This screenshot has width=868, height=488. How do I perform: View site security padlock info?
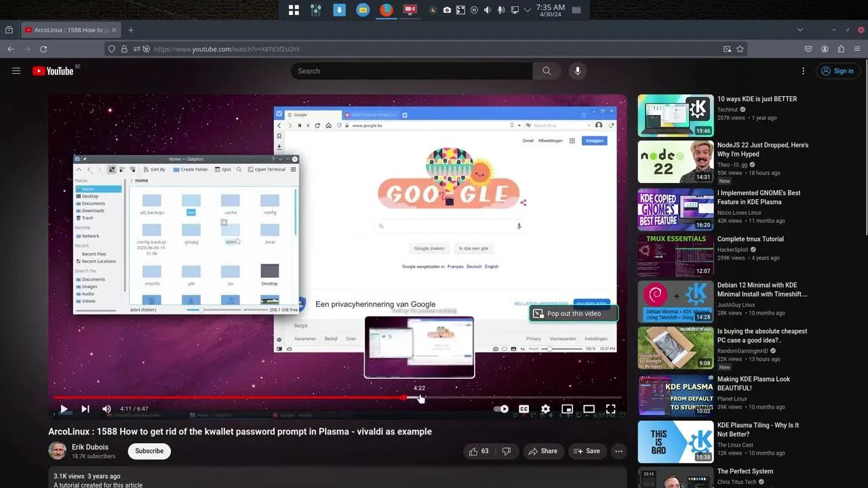pyautogui.click(x=124, y=49)
